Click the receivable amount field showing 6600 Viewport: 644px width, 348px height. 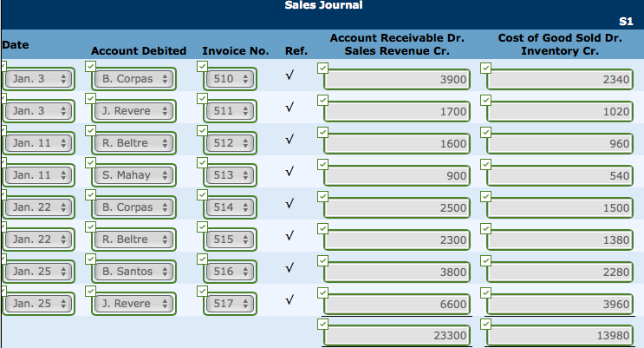pos(397,304)
